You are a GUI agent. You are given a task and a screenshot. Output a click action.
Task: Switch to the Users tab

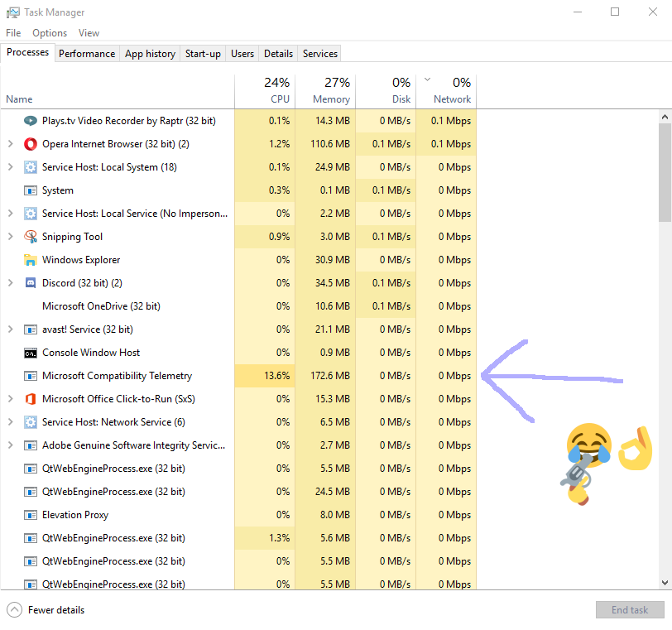(x=242, y=54)
